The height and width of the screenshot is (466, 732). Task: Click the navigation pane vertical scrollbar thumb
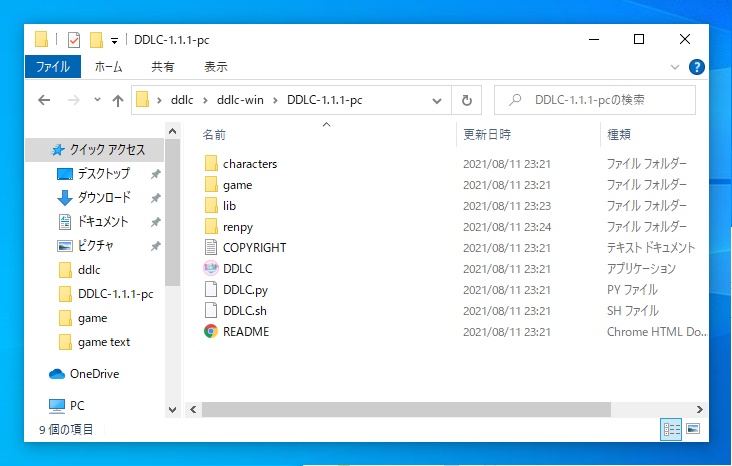pyautogui.click(x=172, y=212)
